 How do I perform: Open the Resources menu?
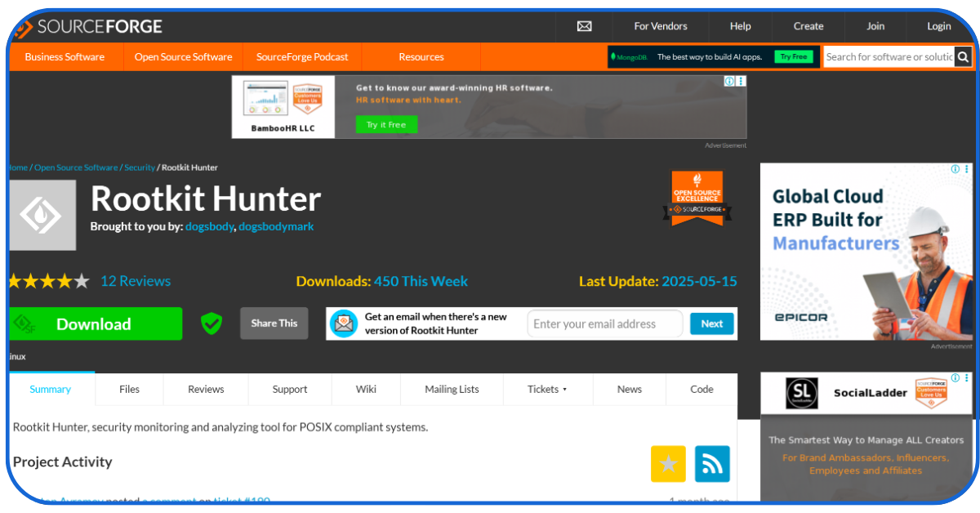(421, 57)
